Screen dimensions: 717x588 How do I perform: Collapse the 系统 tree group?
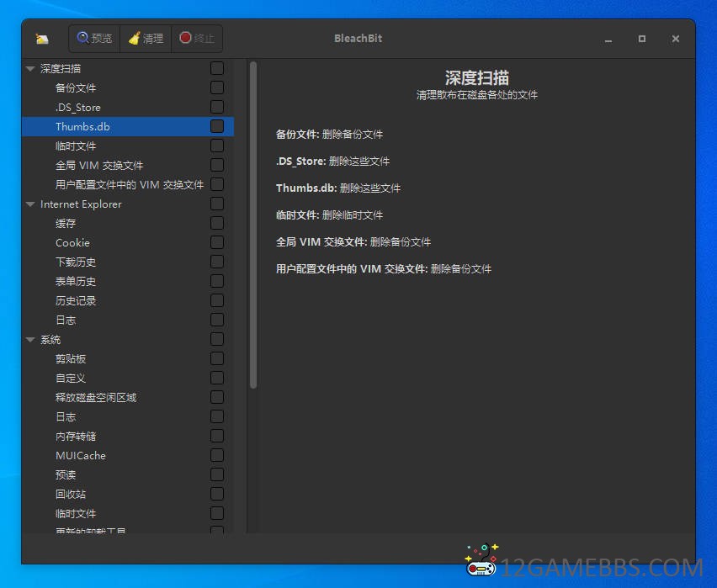30,339
